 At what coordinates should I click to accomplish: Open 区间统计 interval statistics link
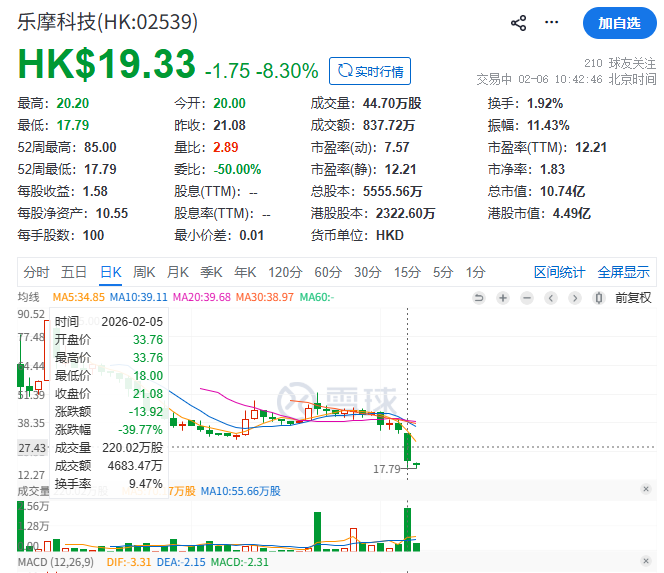coord(560,272)
